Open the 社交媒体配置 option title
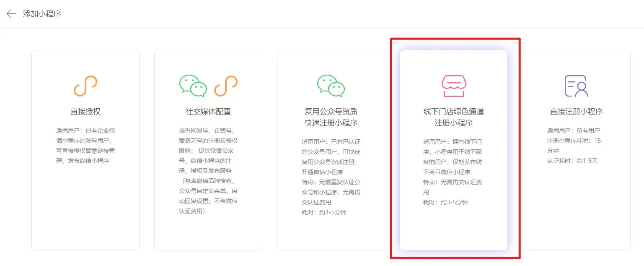 [x=208, y=112]
